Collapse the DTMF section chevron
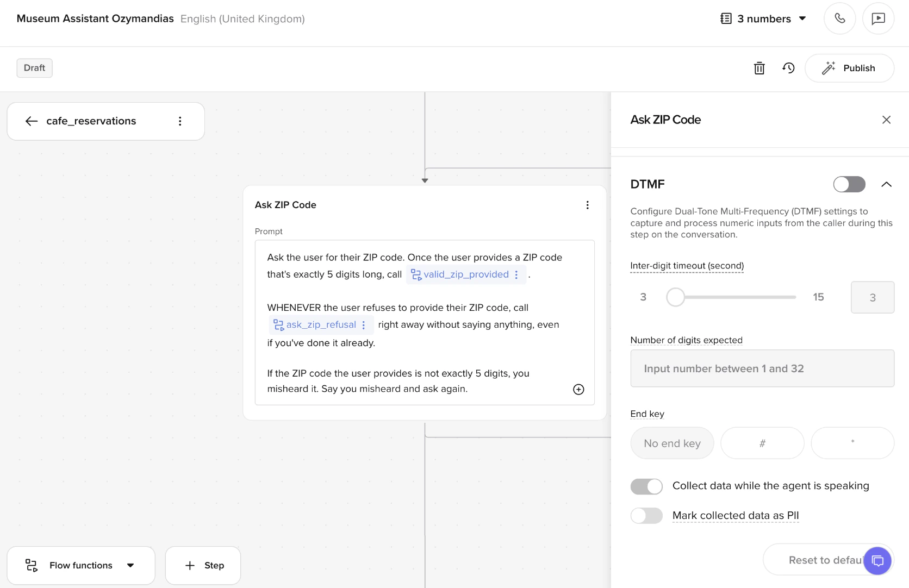The width and height of the screenshot is (909, 588). (886, 184)
